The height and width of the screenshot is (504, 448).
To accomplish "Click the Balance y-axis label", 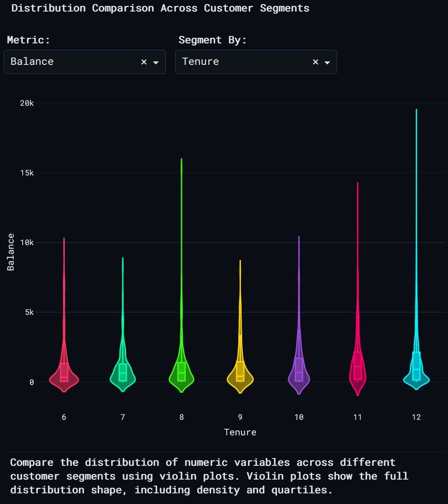I will coord(10,253).
